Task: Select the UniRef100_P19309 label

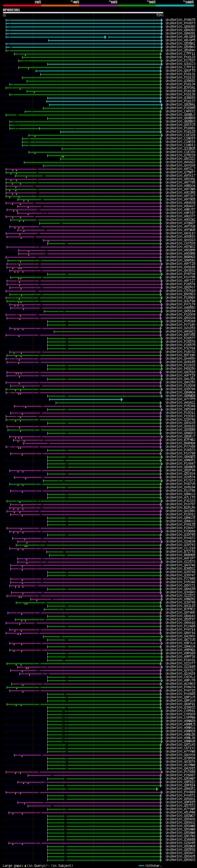Action: click(180, 314)
